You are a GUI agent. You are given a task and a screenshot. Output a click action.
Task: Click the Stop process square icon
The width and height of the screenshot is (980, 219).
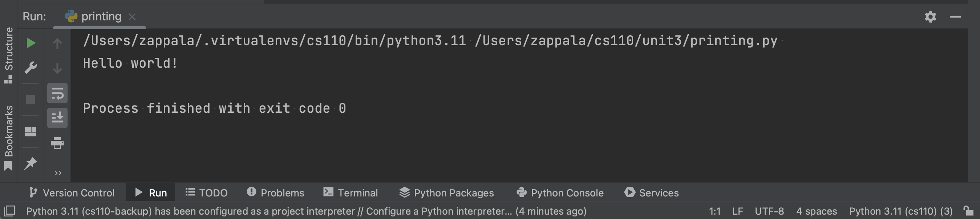coord(31,100)
